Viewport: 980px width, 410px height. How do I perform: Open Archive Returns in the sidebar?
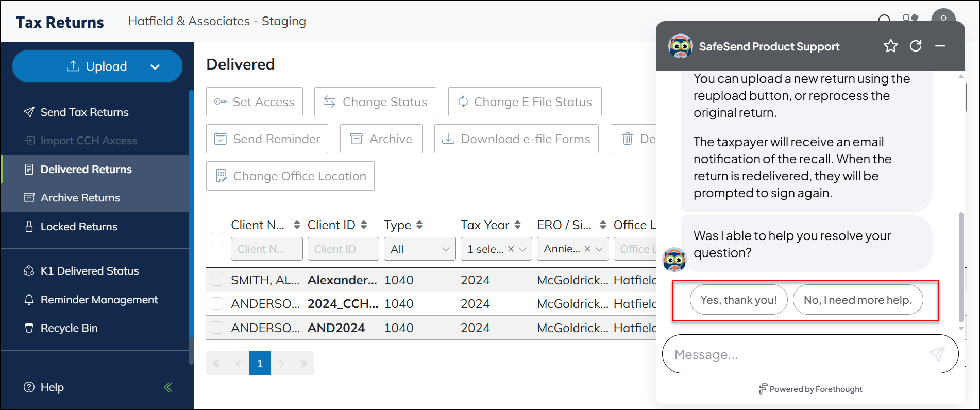click(80, 198)
